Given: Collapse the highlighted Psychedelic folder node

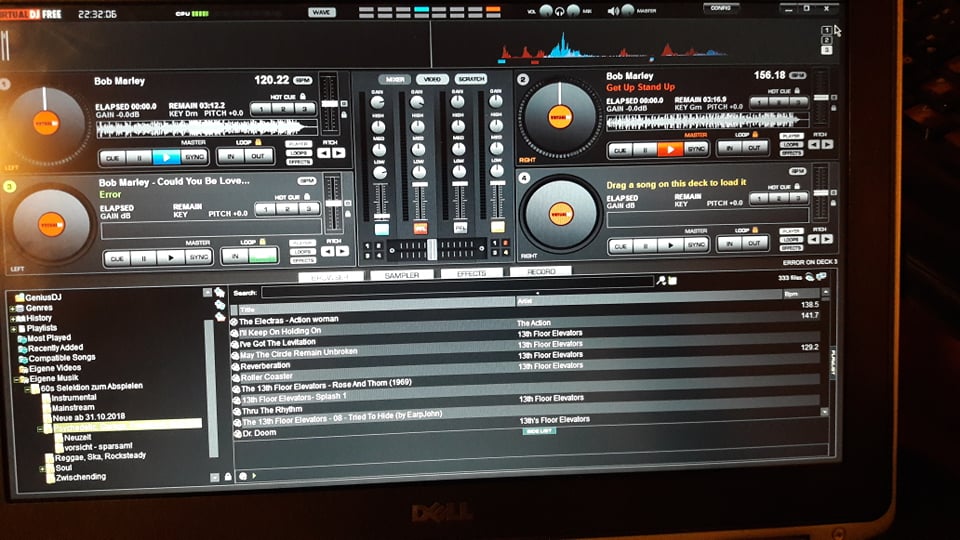Looking at the screenshot, I should [40, 429].
